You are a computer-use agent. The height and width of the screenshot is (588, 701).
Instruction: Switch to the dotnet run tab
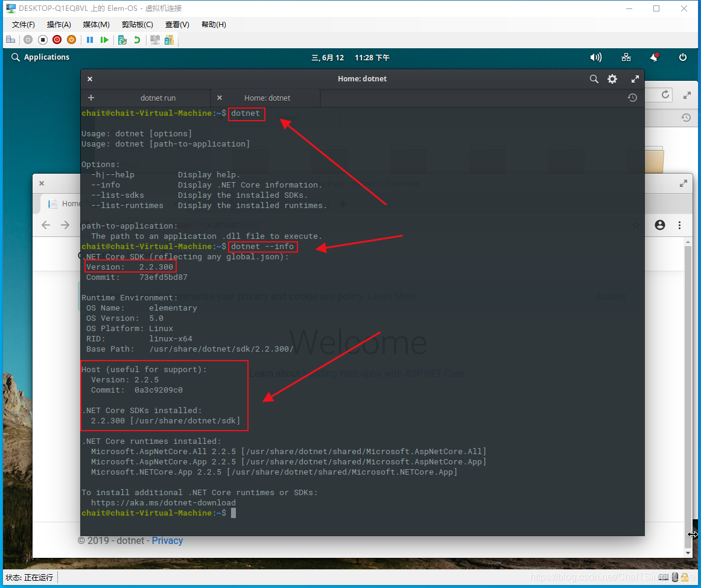point(158,98)
